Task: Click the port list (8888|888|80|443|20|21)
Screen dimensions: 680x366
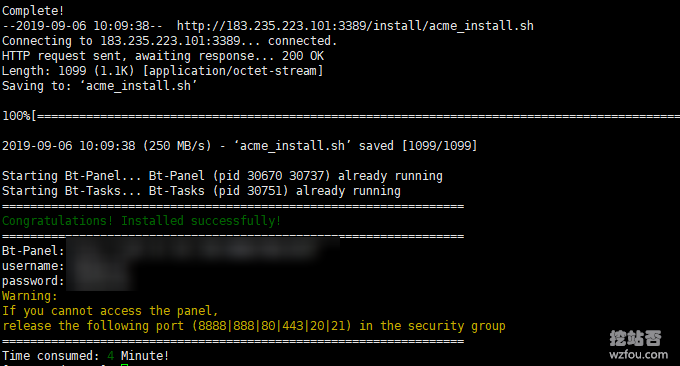Action: tap(271, 326)
